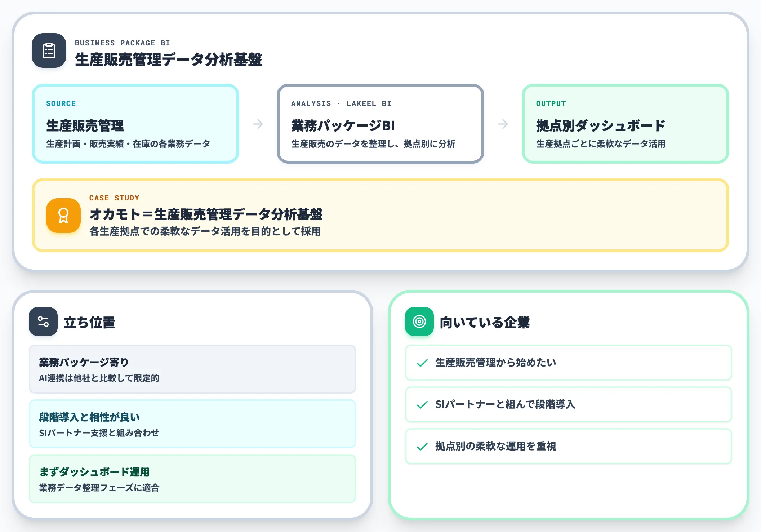The width and height of the screenshot is (761, 532).
Task: Click the 業務パッケージBI title
Action: click(x=343, y=126)
